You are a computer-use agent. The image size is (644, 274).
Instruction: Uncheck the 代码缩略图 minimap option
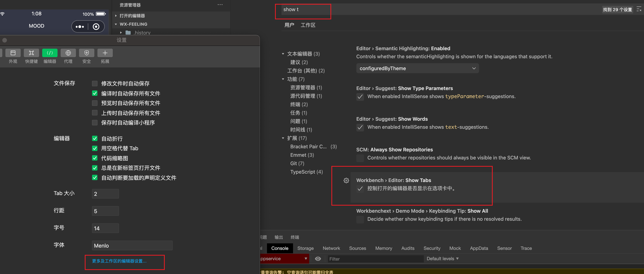click(95, 158)
